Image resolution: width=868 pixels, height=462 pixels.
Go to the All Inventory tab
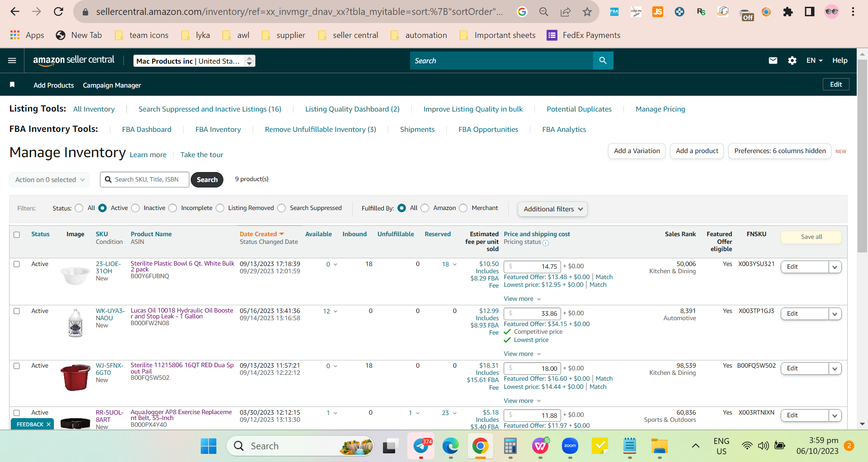tap(94, 109)
